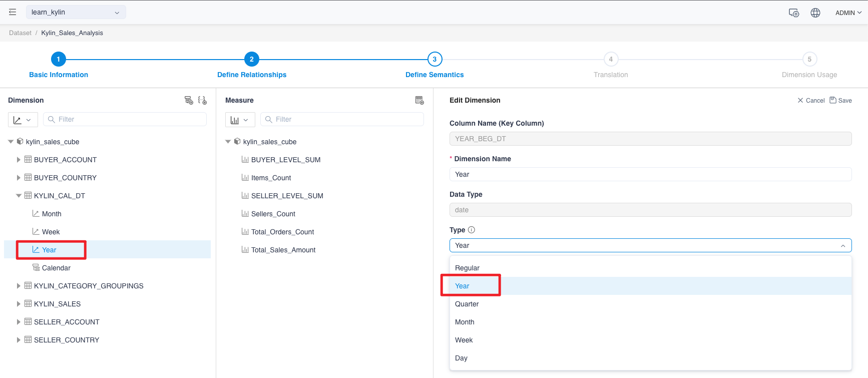
Task: Open the learn_kylin project dropdown
Action: (76, 12)
